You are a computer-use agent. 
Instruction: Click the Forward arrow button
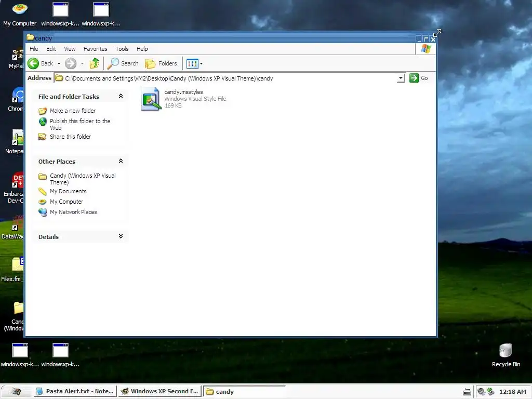tap(71, 63)
